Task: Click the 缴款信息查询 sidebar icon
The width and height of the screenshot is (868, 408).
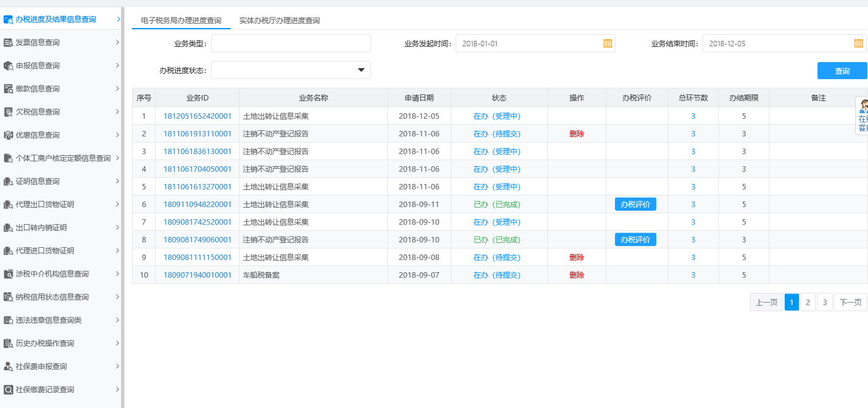Action: point(9,88)
